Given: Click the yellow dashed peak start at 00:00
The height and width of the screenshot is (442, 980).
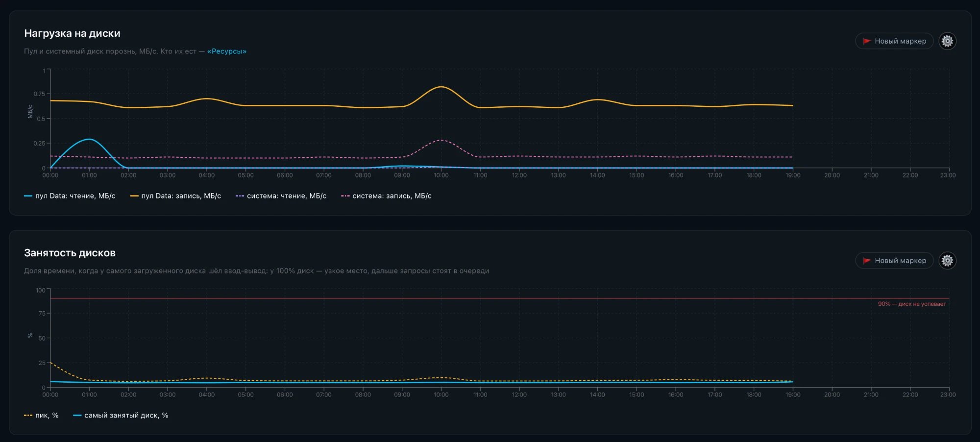Looking at the screenshot, I should [x=51, y=363].
